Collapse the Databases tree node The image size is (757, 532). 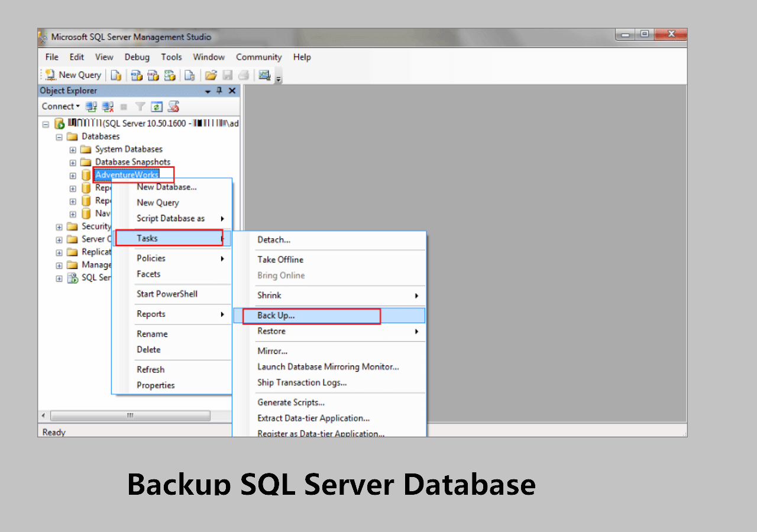click(59, 137)
